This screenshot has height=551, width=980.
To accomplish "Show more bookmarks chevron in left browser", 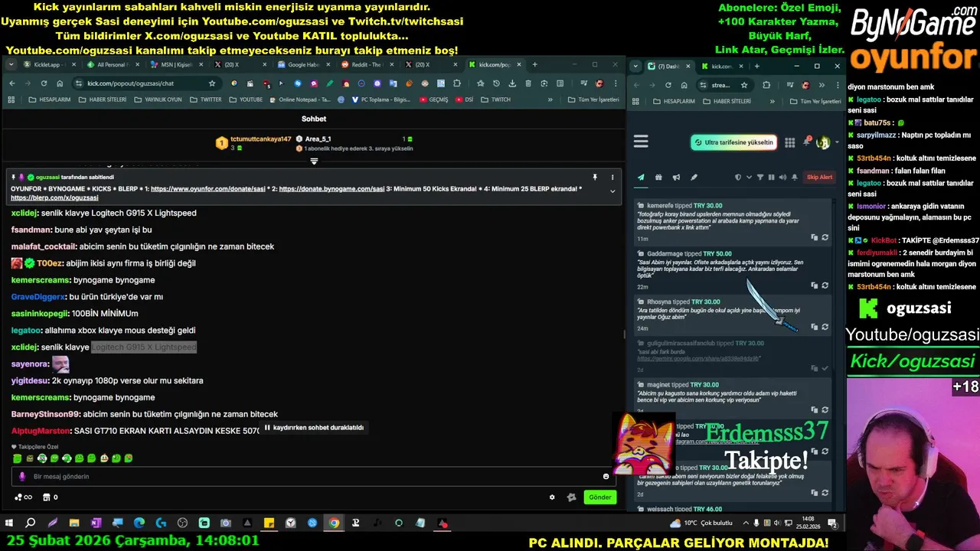I will click(x=550, y=99).
